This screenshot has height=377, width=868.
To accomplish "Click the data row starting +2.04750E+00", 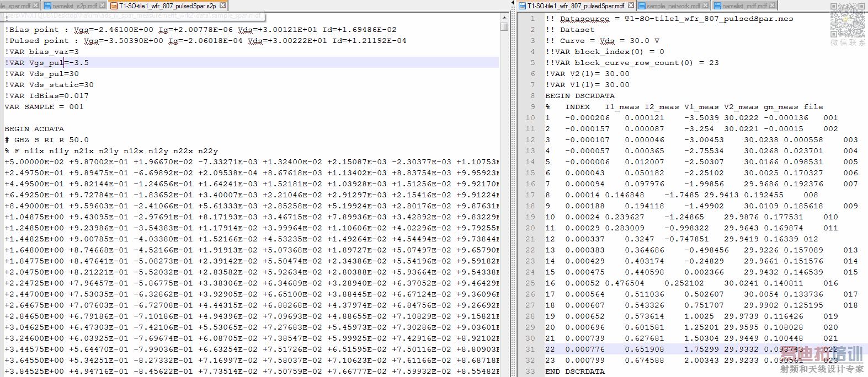I will (252, 272).
